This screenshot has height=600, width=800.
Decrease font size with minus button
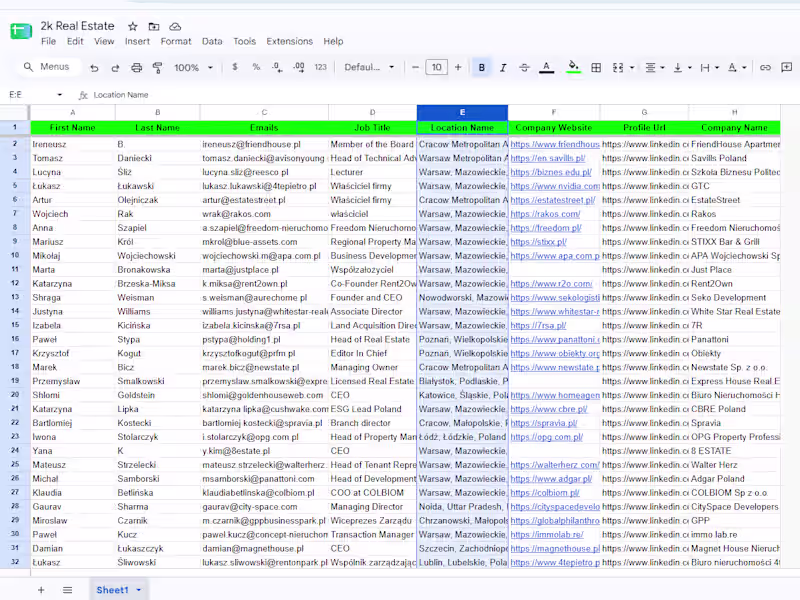[x=415, y=67]
